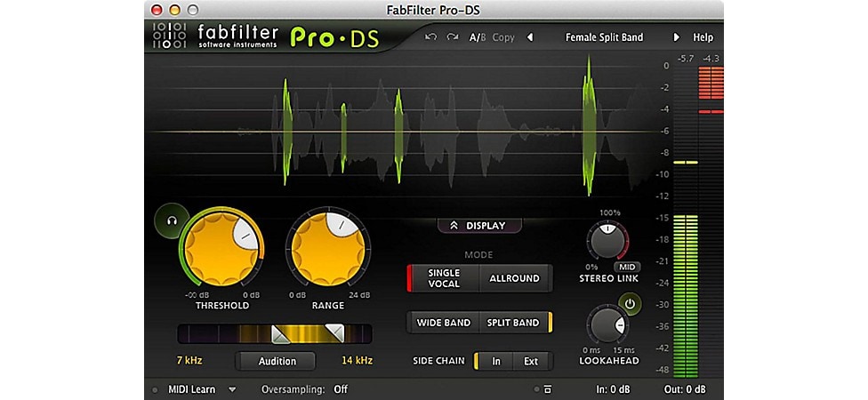Toggle the A/B state switch
This screenshot has height=400, width=868.
click(477, 37)
